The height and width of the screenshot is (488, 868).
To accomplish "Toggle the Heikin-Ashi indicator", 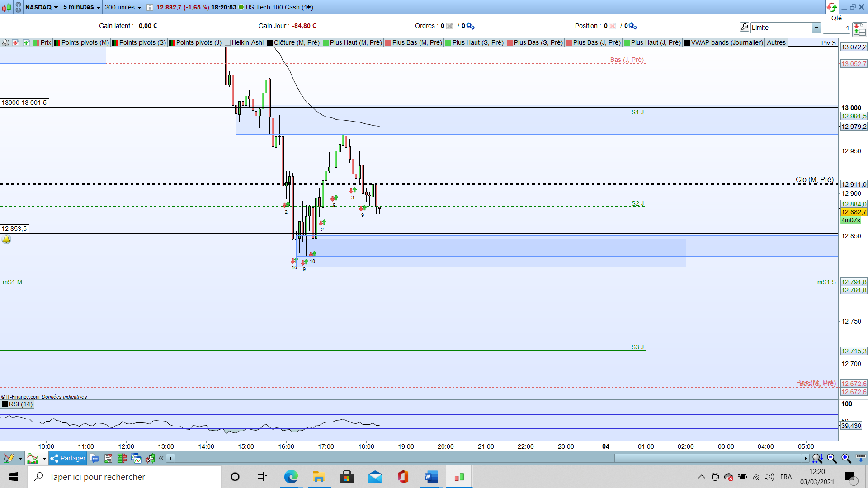I will pos(244,42).
